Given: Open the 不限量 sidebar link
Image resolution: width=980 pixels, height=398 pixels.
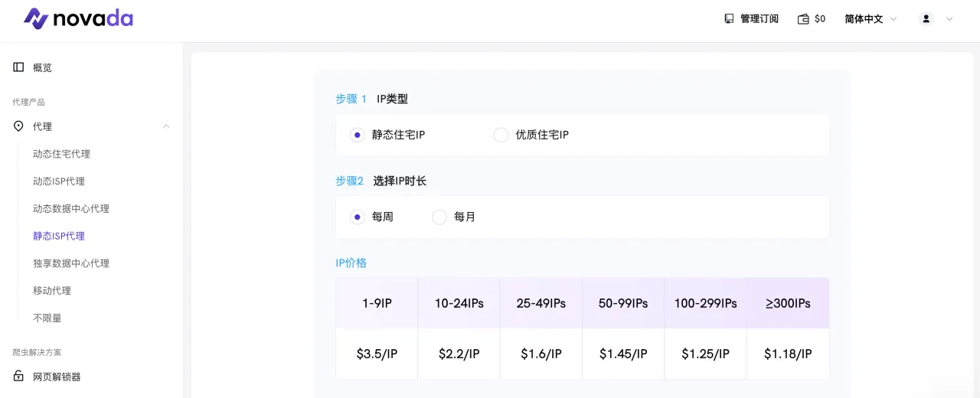Looking at the screenshot, I should [47, 318].
